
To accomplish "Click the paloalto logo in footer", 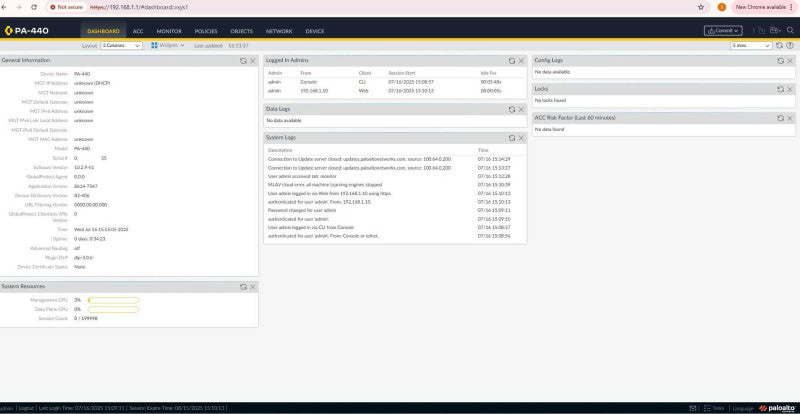I will [778, 408].
